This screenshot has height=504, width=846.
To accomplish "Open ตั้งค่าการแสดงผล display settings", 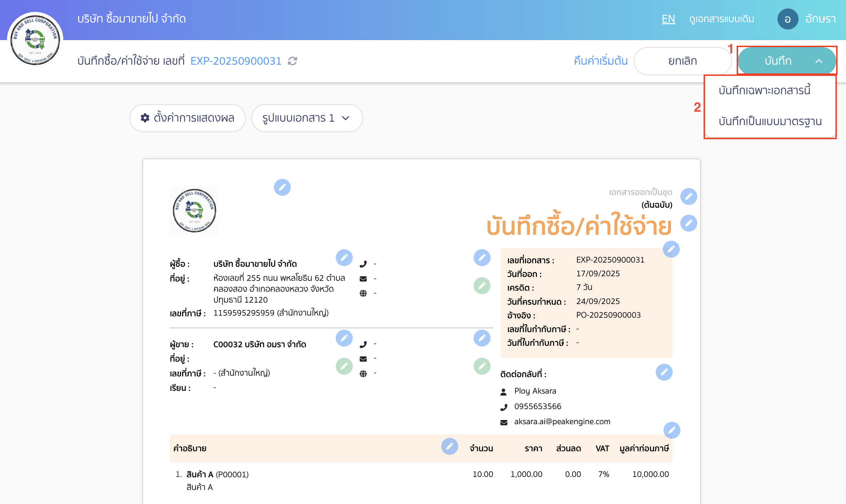I will (x=187, y=118).
